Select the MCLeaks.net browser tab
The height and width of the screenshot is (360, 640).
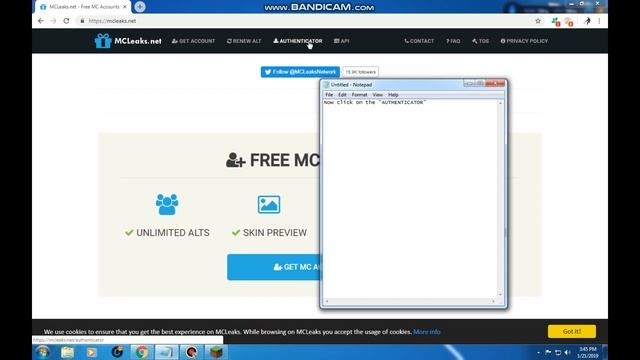(83, 7)
